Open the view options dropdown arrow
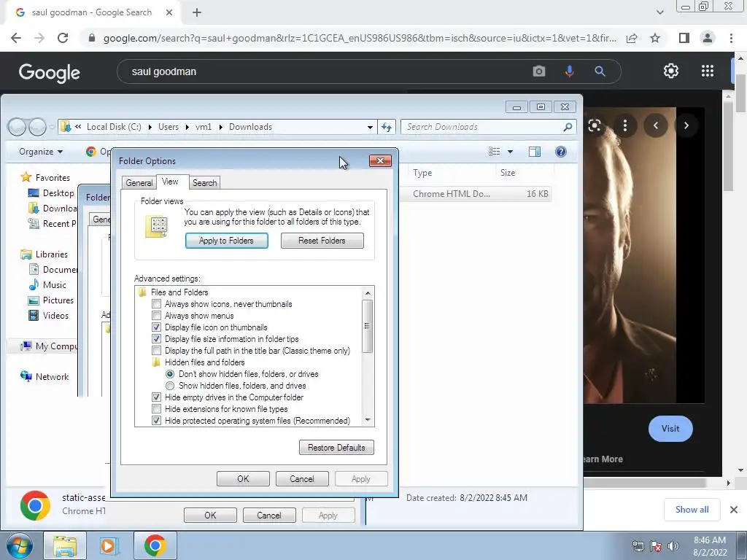Image resolution: width=747 pixels, height=560 pixels. [x=510, y=152]
